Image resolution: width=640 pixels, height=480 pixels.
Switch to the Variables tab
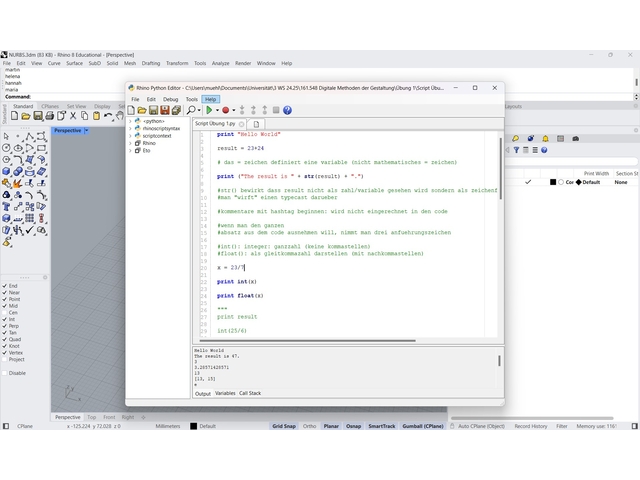(225, 393)
